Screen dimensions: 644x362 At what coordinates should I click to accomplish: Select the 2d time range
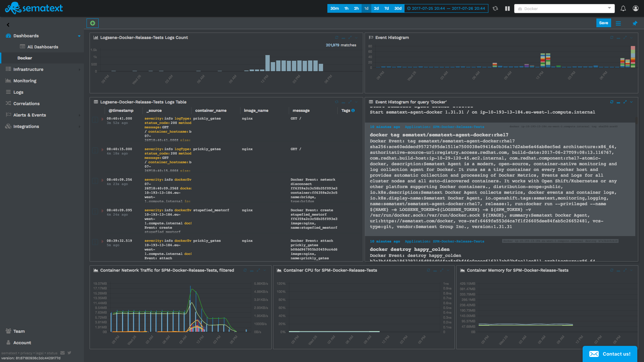pos(376,8)
